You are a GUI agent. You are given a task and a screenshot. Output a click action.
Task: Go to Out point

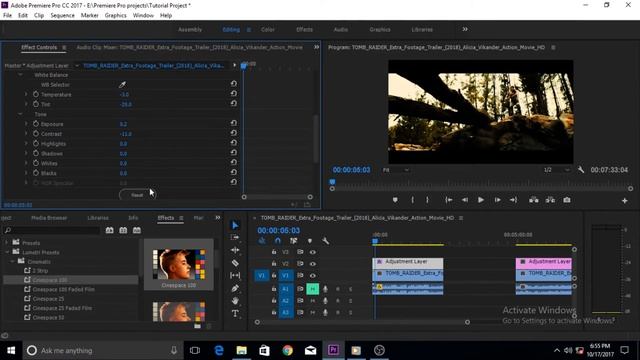(x=513, y=200)
